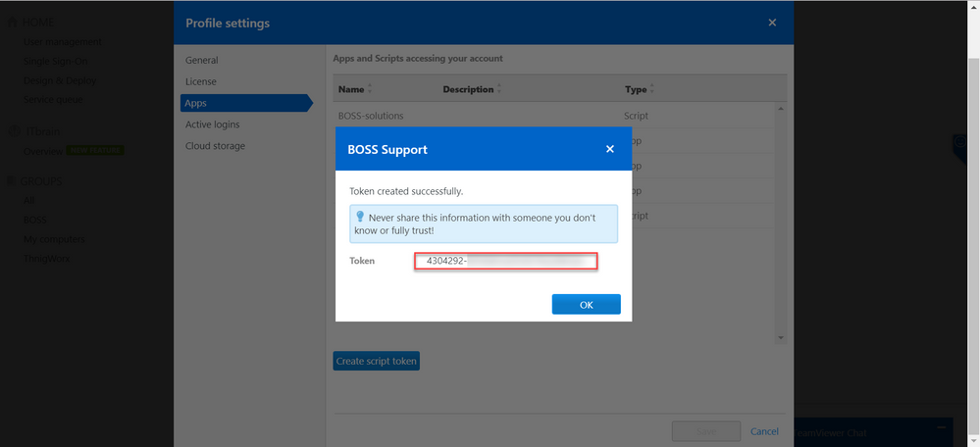Sort the table by Name column
Image resolution: width=980 pixels, height=447 pixels.
355,89
